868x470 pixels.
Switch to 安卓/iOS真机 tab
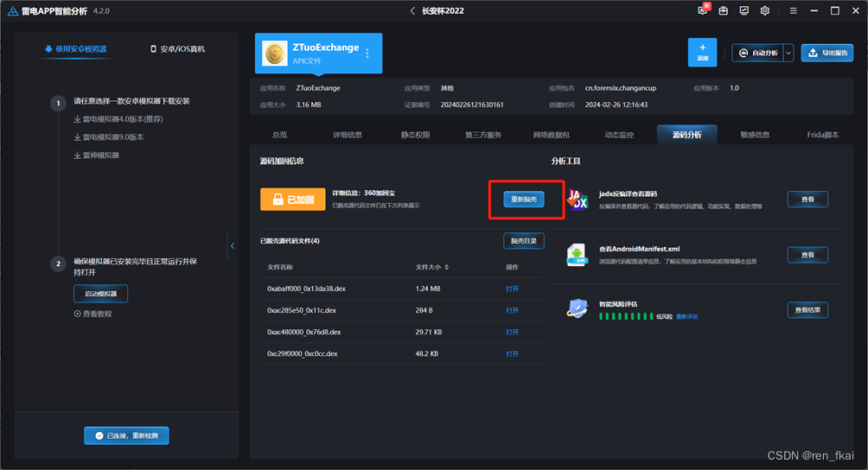178,48
